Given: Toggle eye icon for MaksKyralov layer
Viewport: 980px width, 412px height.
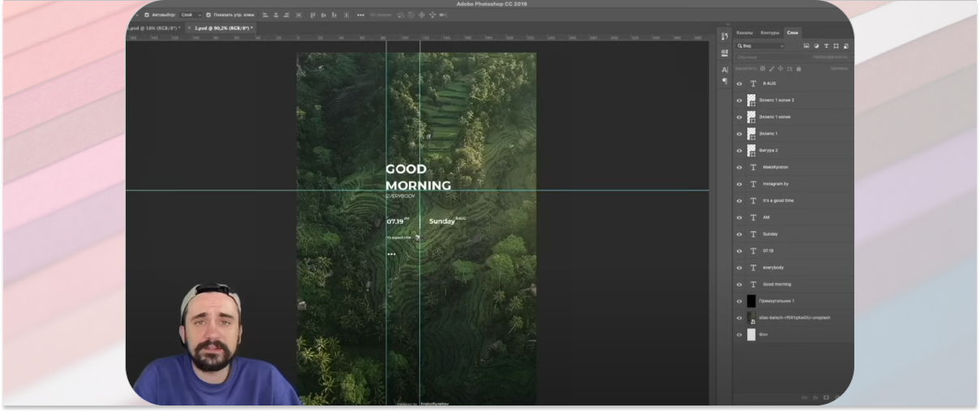Looking at the screenshot, I should [x=739, y=167].
